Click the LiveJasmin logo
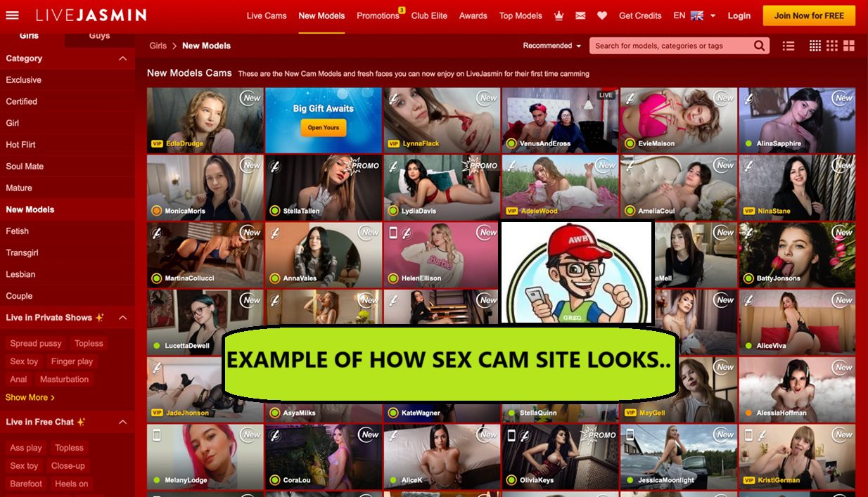The width and height of the screenshot is (868, 497). click(91, 15)
